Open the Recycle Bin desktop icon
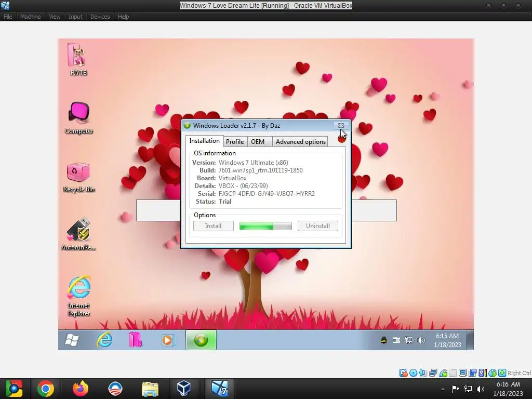 point(79,177)
